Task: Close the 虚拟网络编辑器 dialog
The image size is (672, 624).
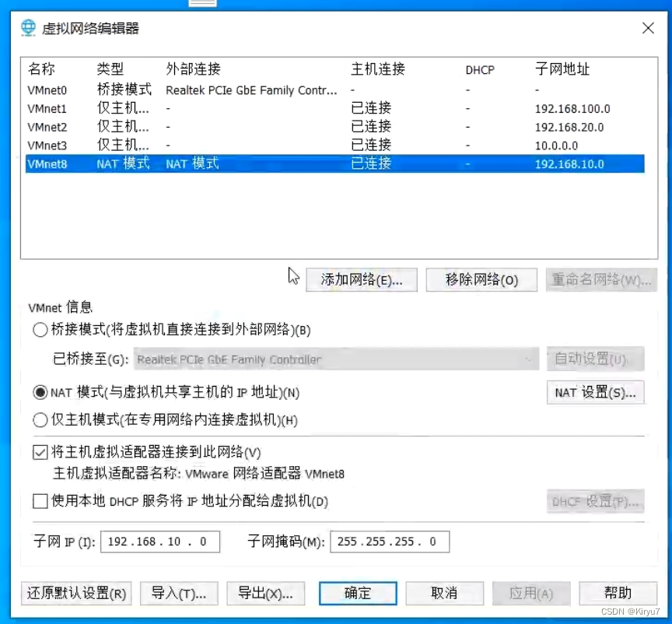Action: (x=648, y=28)
